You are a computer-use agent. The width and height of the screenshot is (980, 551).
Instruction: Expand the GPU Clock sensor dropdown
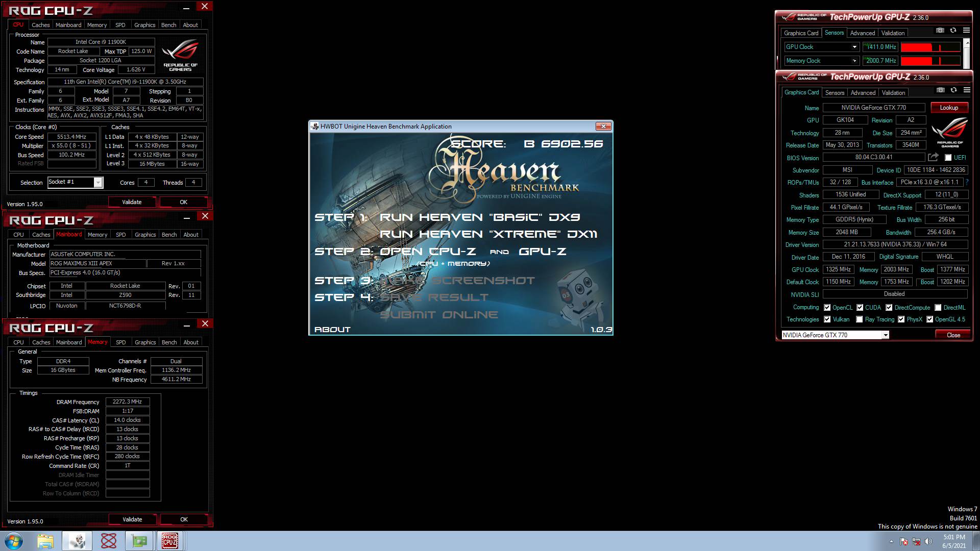pyautogui.click(x=854, y=47)
